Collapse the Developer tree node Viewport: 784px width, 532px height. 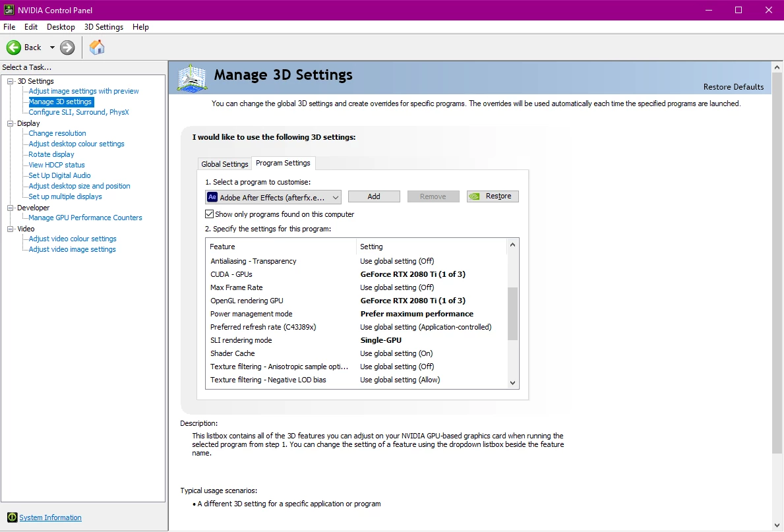click(x=10, y=208)
